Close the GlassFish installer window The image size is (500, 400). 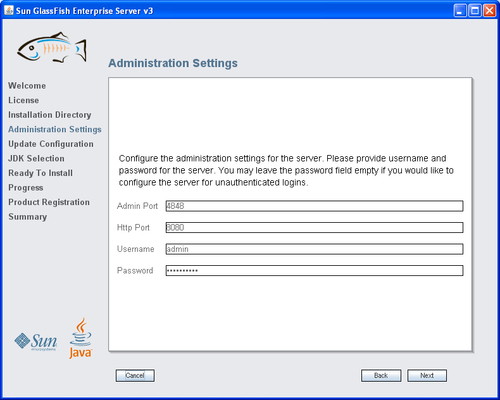489,11
